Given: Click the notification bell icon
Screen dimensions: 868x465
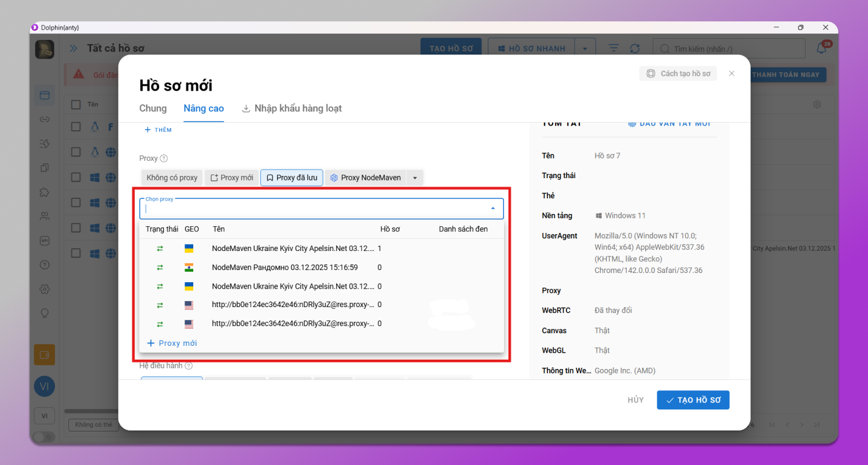Looking at the screenshot, I should pos(822,49).
